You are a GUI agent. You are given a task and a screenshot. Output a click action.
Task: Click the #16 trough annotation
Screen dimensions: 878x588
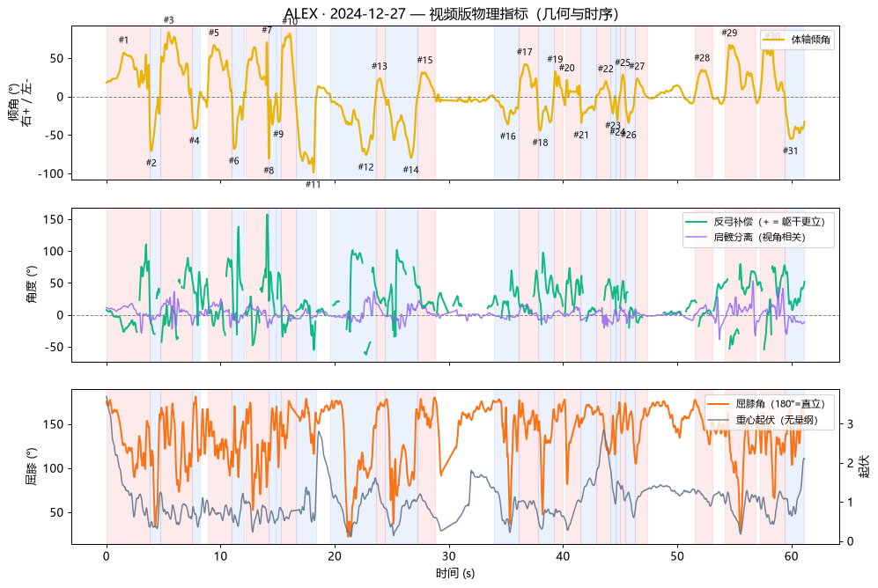pos(508,136)
